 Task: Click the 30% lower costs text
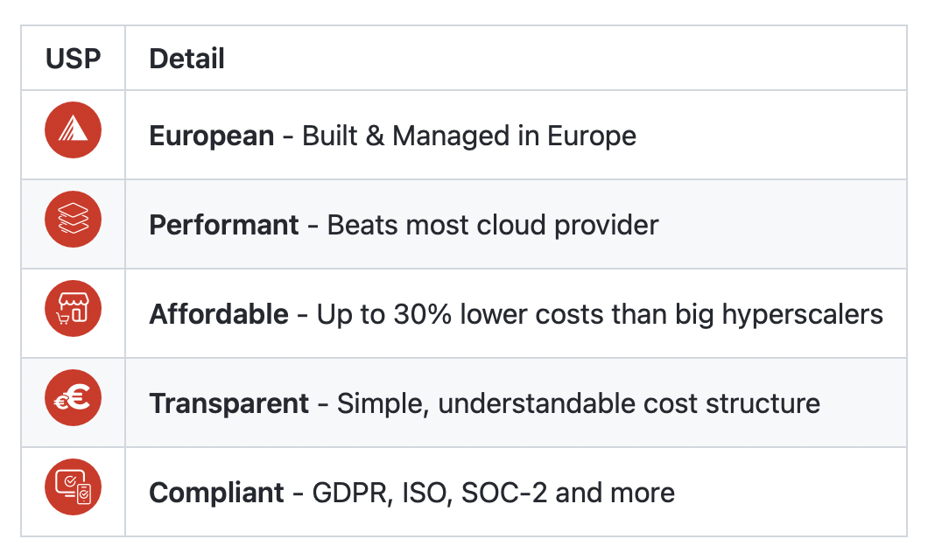(x=500, y=314)
